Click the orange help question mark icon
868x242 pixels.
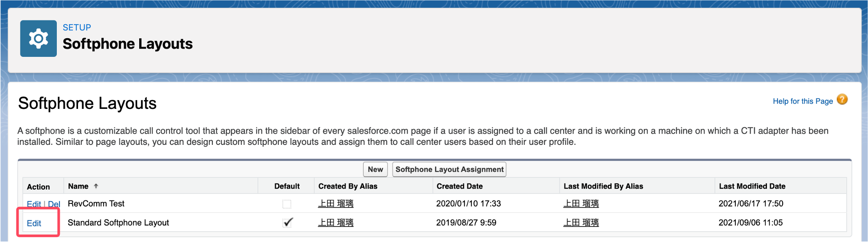coord(842,100)
